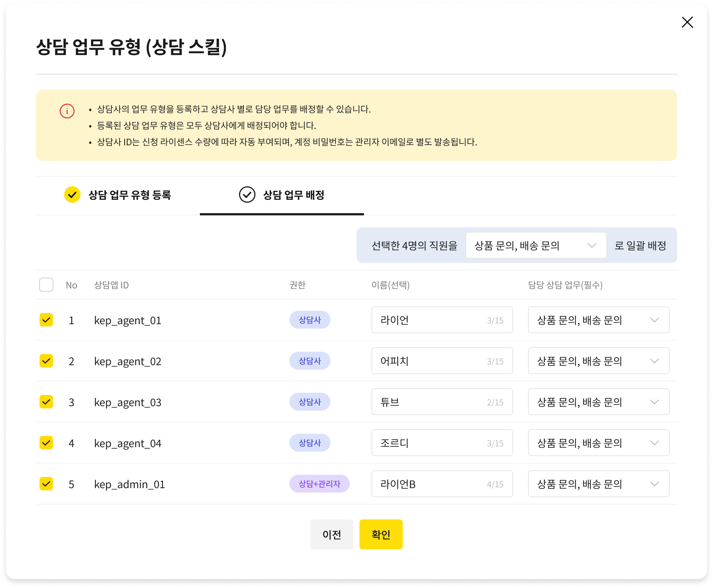Click the 상담사 badge for kep_agent_03
Screen dimensions: 713x588
pyautogui.click(x=310, y=402)
